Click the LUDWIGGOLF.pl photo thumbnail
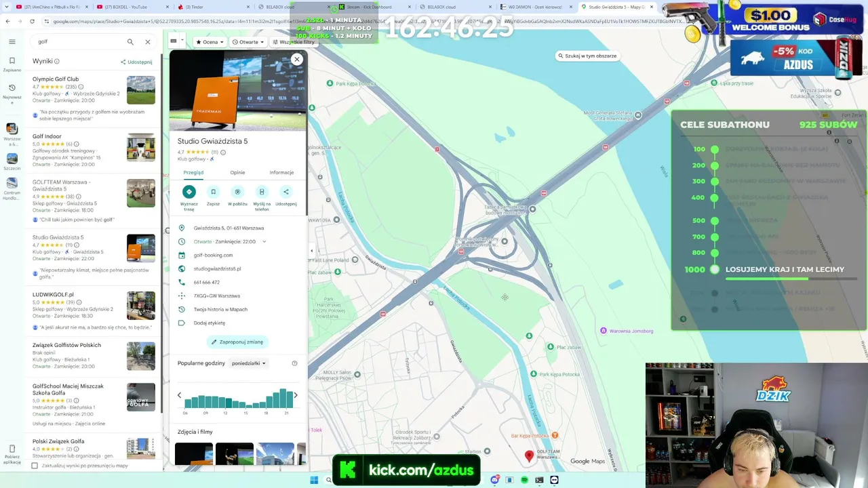 pyautogui.click(x=141, y=306)
